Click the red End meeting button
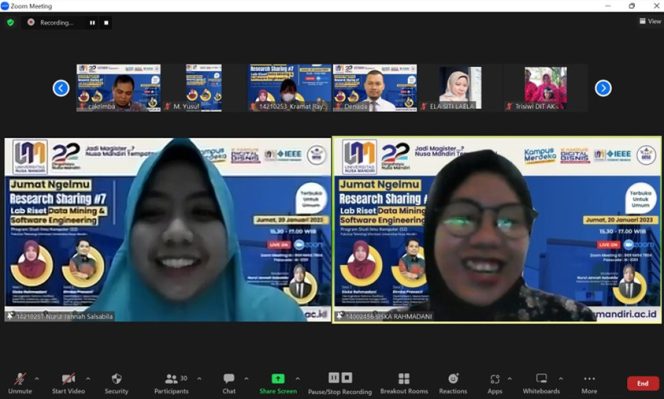The height and width of the screenshot is (399, 664). point(643,383)
